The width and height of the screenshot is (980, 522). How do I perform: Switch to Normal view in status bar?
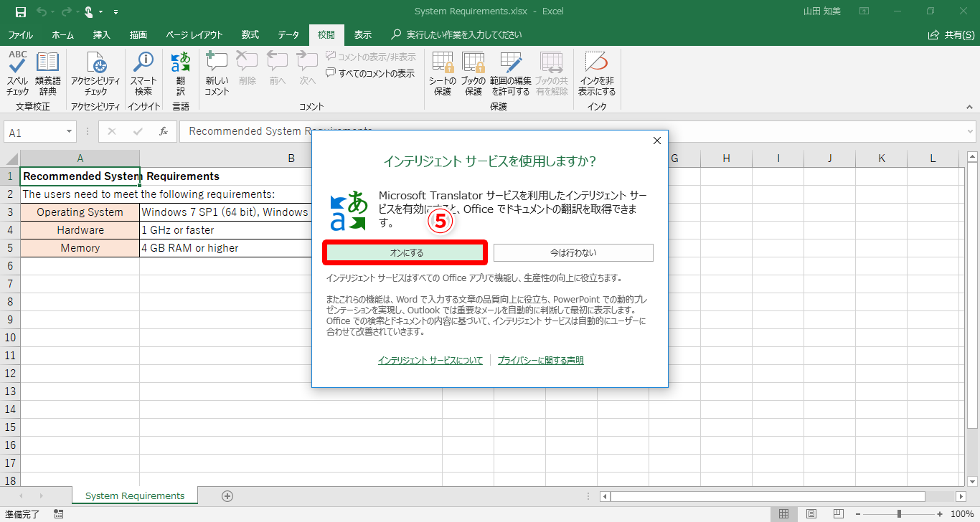tap(784, 514)
